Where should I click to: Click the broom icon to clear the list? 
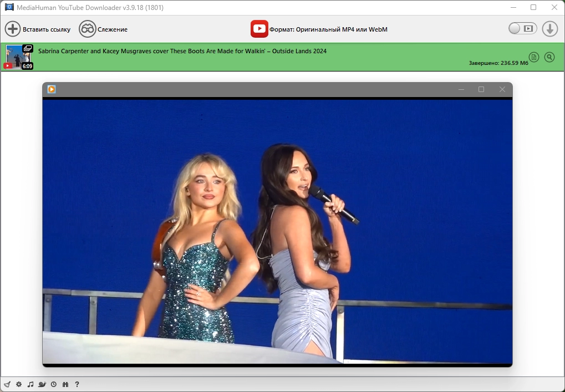point(7,384)
